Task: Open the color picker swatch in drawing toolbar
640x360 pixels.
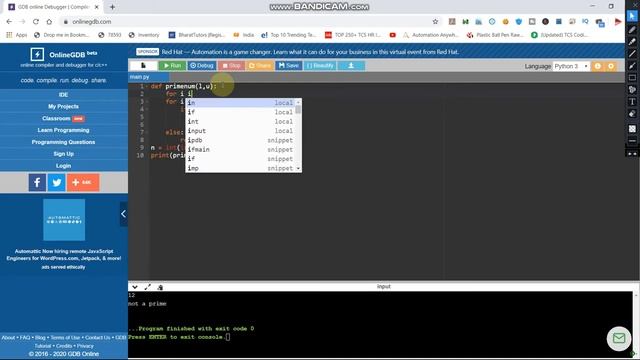Action: click(632, 129)
